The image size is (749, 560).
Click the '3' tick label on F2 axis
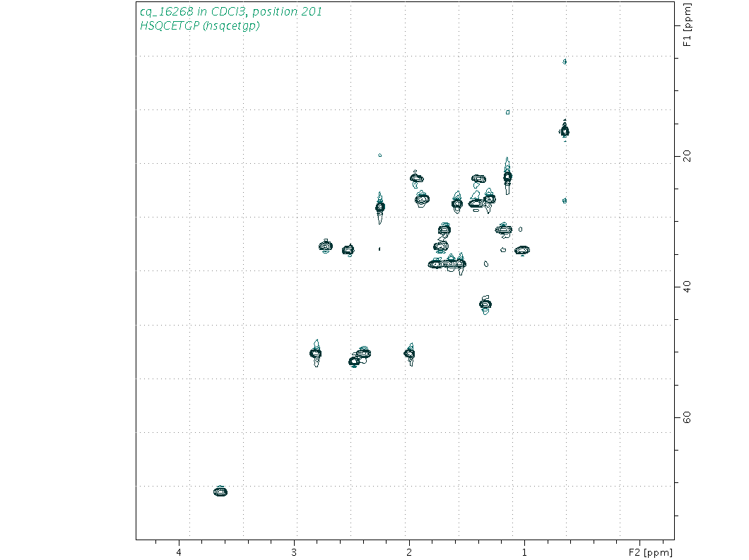click(x=294, y=552)
